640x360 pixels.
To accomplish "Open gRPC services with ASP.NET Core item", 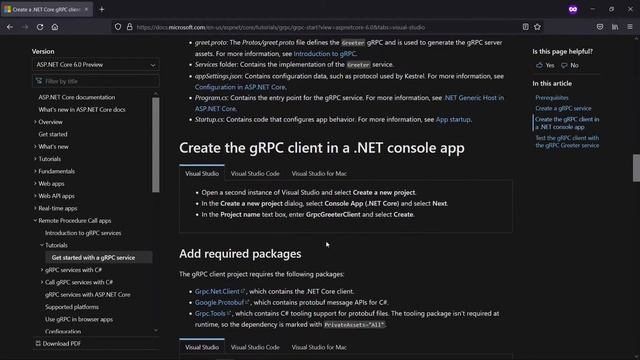I will tap(88, 295).
